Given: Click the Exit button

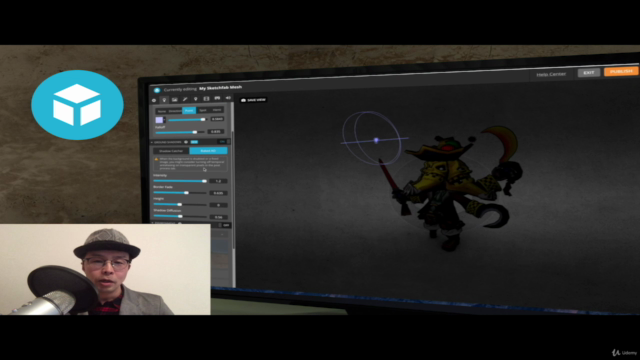Looking at the screenshot, I should pos(589,72).
